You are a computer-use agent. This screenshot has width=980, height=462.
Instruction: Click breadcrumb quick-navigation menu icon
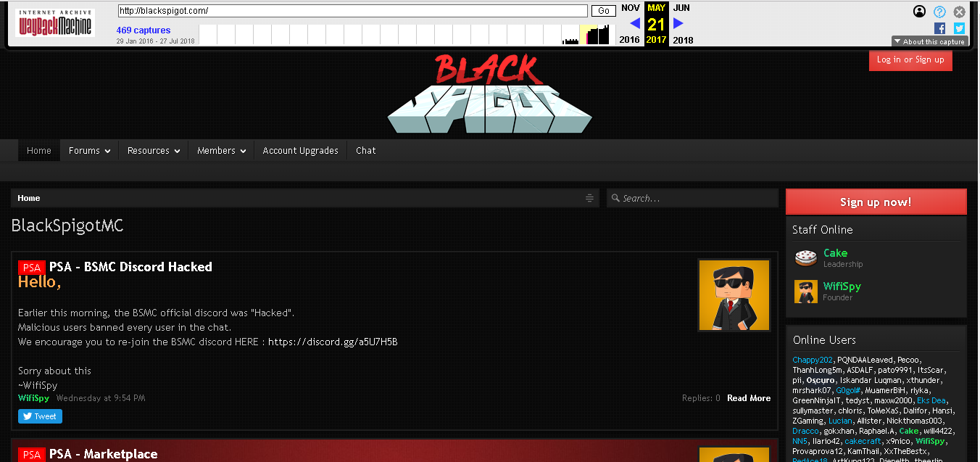[589, 198]
